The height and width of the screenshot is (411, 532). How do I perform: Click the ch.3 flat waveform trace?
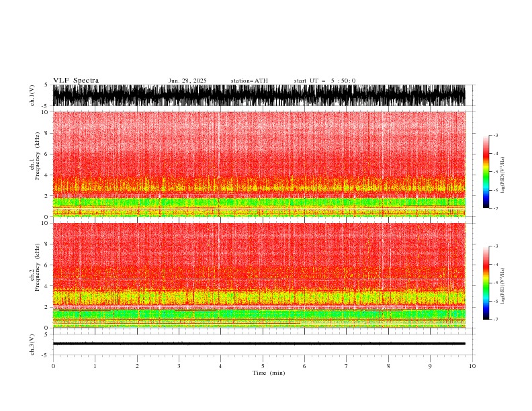click(259, 344)
